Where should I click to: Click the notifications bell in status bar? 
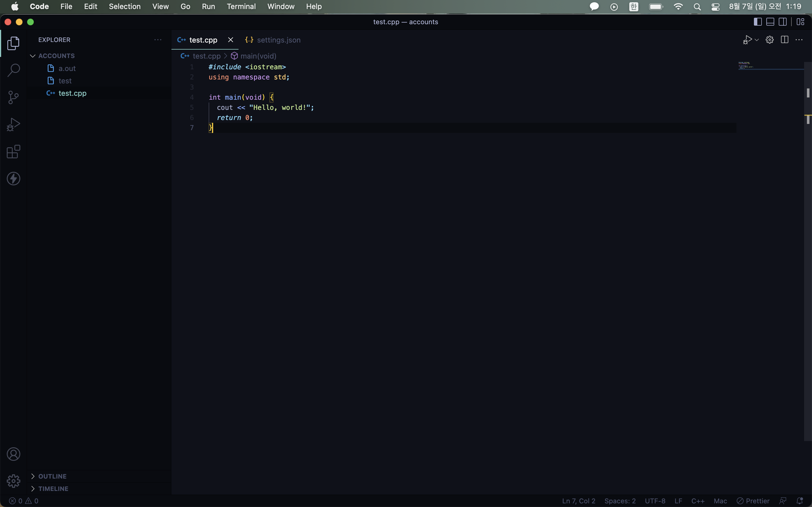tap(800, 501)
